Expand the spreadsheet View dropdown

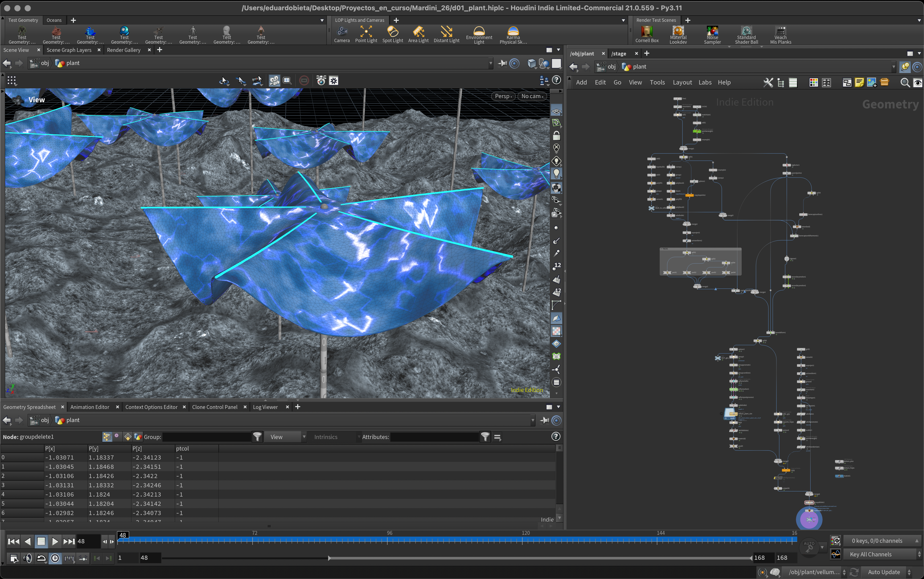285,437
